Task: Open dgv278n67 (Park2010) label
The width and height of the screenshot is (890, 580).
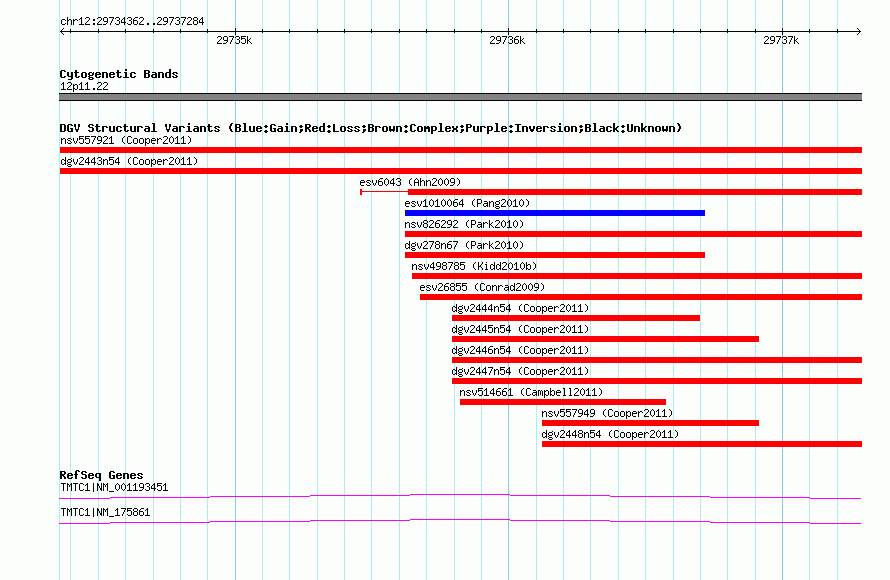Action: click(x=464, y=245)
